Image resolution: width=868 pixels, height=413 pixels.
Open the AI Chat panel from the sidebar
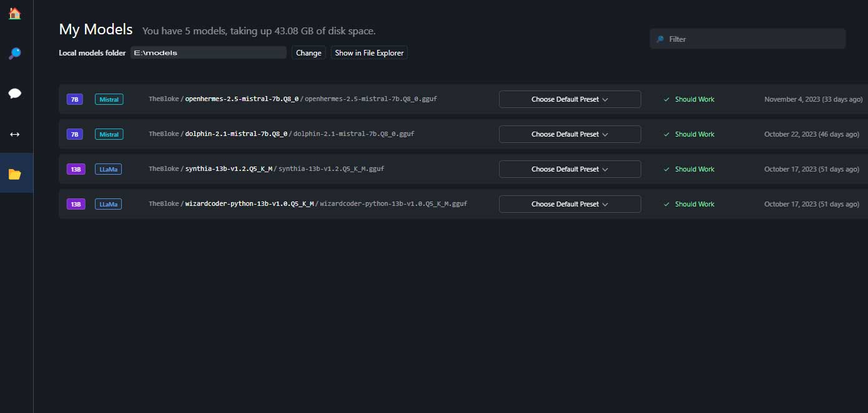pos(14,93)
